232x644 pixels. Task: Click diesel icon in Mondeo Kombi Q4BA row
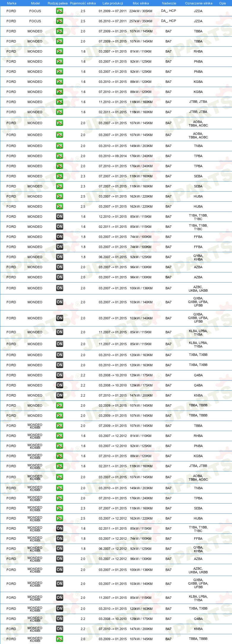59,619
